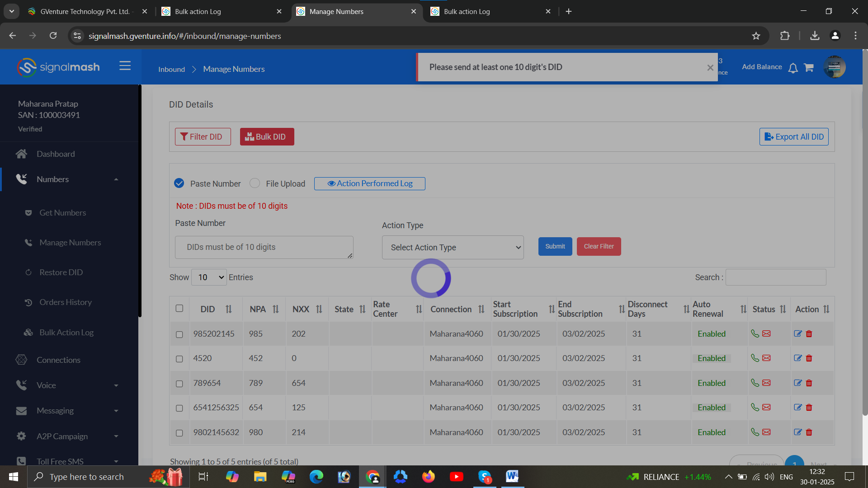Screen dimensions: 868x488
Task: Edit DID 4520 row
Action: tap(798, 358)
